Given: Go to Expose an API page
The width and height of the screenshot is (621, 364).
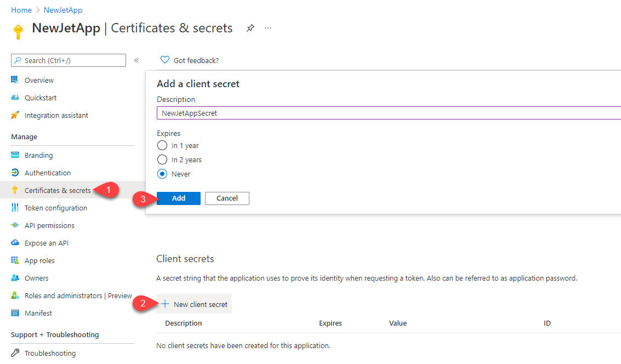Looking at the screenshot, I should coord(47,243).
